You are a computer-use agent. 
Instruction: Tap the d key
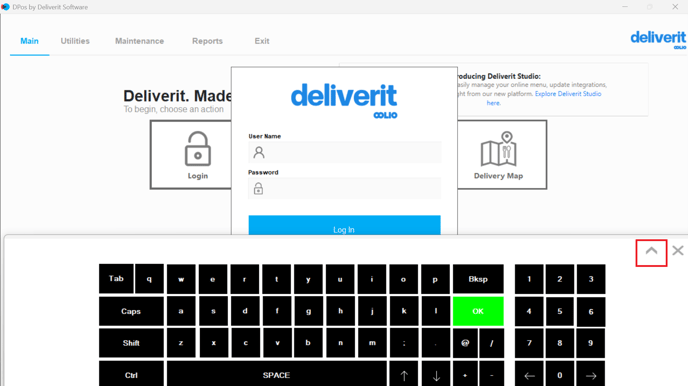point(245,311)
